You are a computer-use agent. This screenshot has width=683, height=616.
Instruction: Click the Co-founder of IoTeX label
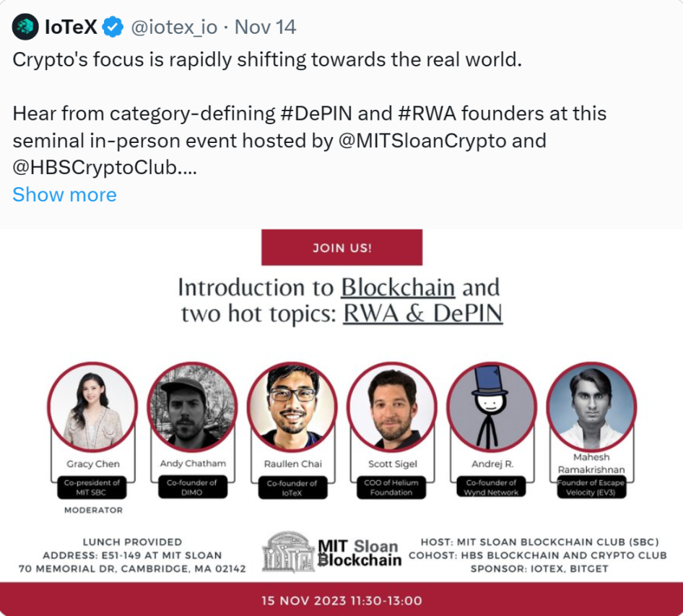(292, 488)
